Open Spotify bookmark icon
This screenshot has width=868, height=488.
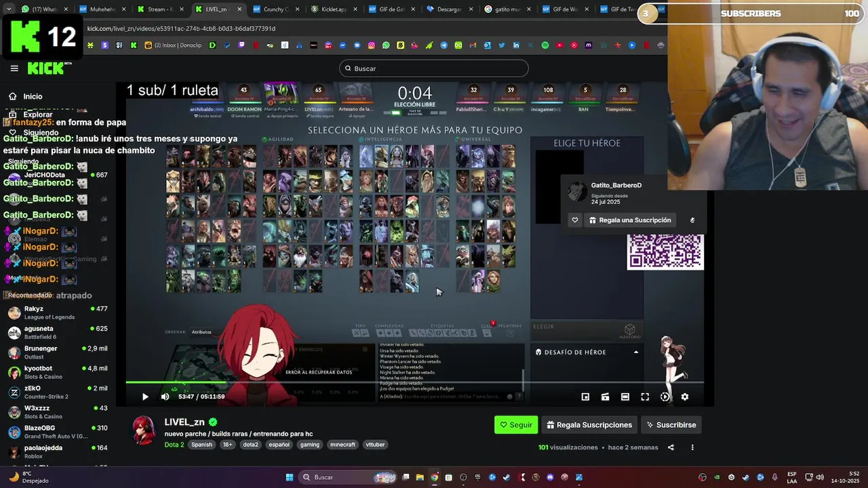coord(545,45)
